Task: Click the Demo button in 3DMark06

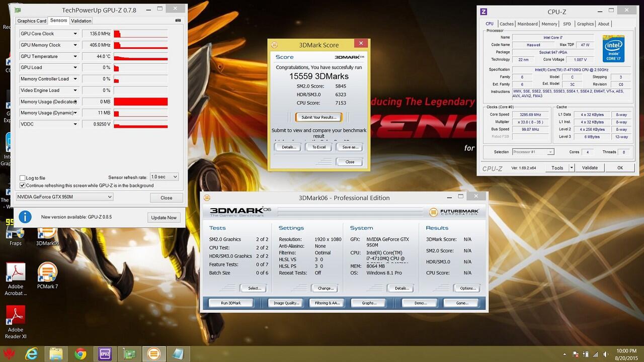Action: [421, 303]
